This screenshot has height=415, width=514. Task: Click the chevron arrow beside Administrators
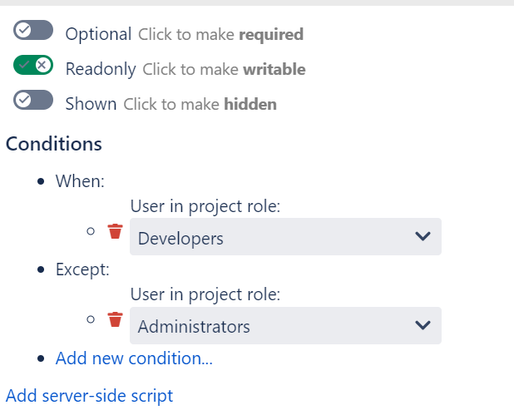tap(423, 325)
